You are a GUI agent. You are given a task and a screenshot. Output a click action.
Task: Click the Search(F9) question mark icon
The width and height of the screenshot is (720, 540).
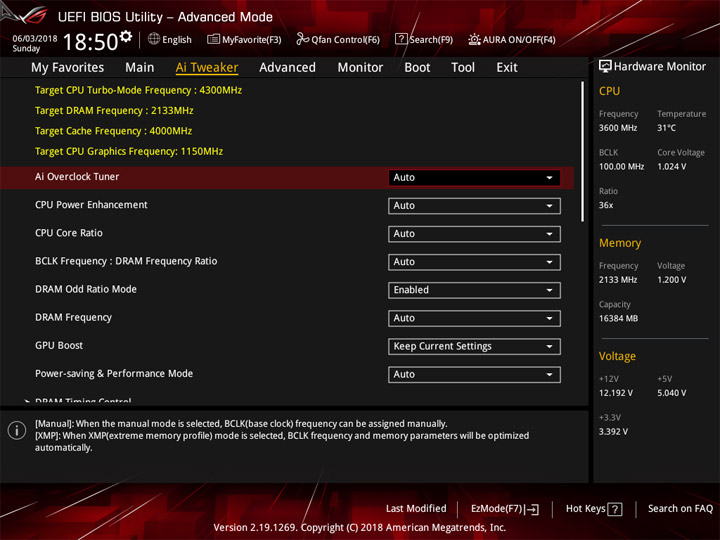click(401, 39)
